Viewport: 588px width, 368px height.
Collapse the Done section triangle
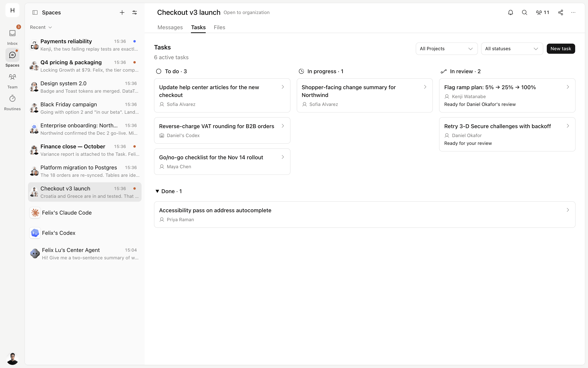pyautogui.click(x=157, y=191)
